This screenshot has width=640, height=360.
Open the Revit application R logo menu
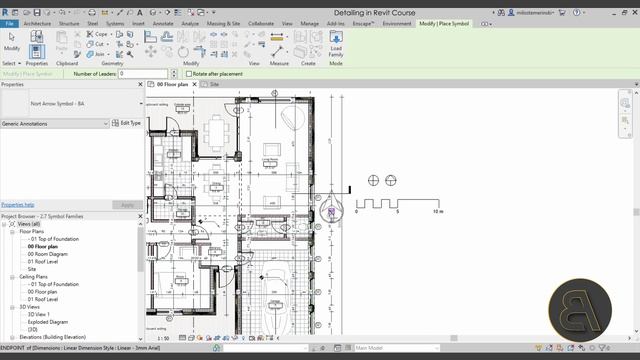click(5, 13)
